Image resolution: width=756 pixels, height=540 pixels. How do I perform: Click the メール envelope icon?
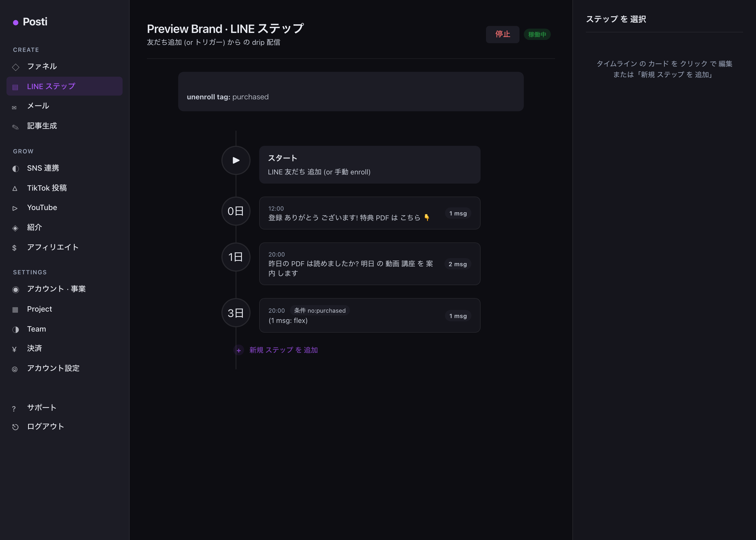(14, 107)
